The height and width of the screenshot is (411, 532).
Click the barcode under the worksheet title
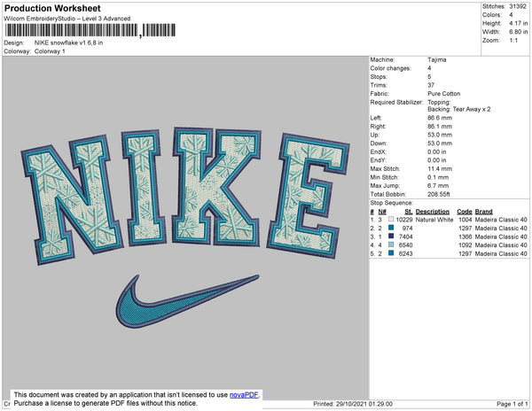90,30
